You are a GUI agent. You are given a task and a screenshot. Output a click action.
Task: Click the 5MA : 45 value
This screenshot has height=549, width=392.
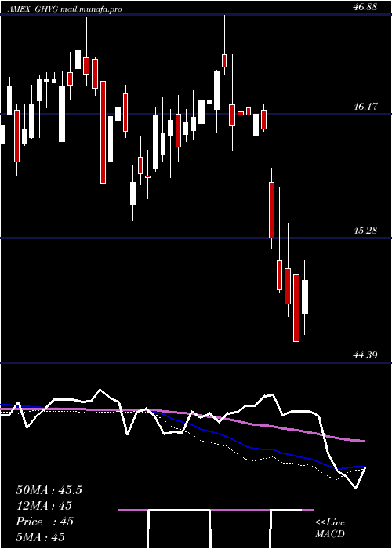40,537
